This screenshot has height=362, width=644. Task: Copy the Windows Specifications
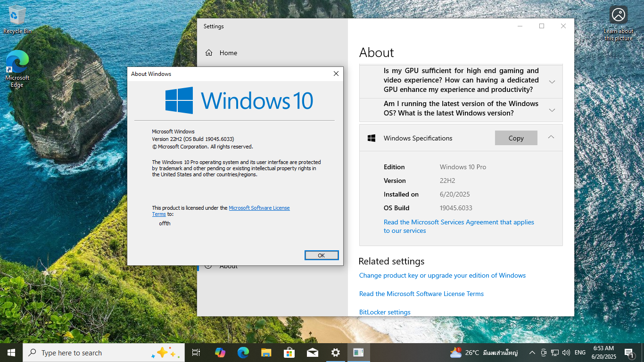click(516, 138)
